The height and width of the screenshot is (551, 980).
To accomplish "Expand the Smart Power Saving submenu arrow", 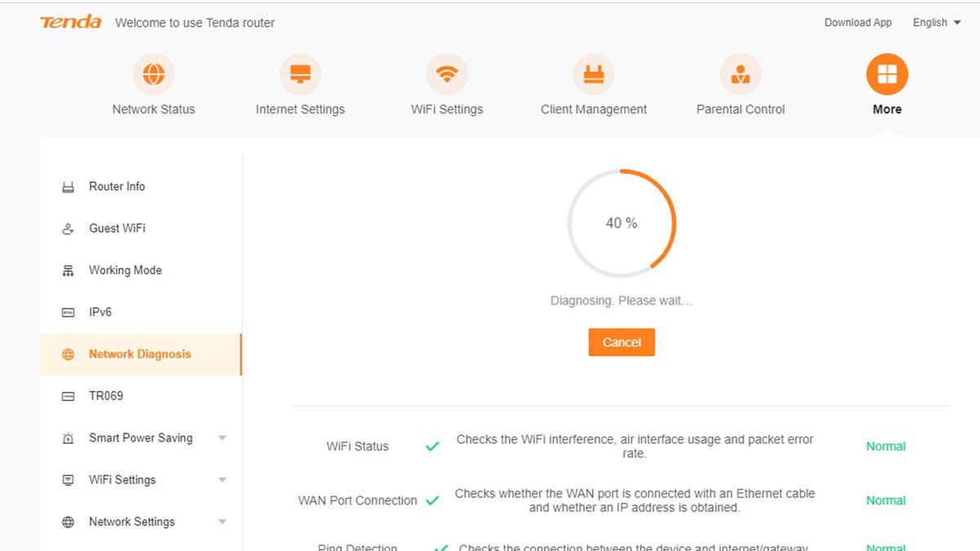I will (222, 438).
